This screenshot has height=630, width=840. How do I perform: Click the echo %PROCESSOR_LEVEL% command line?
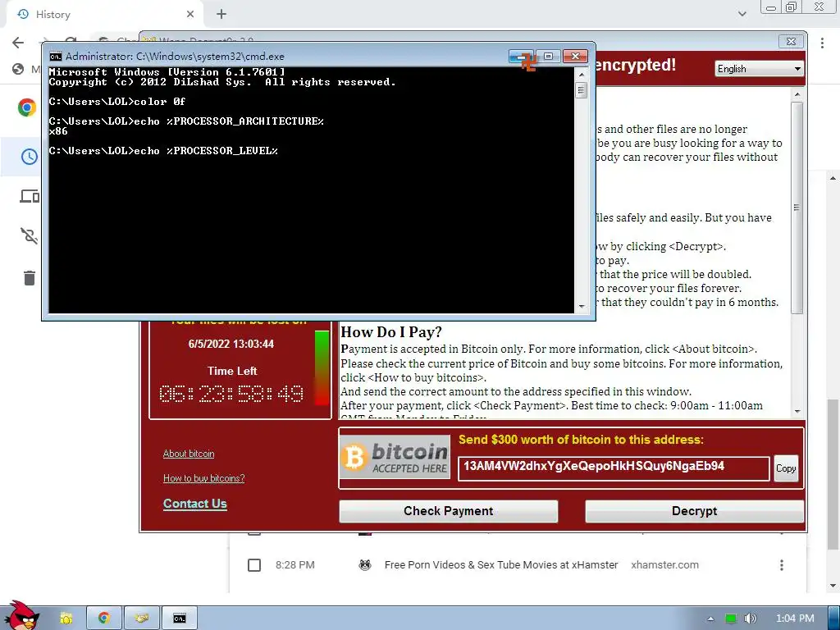163,151
